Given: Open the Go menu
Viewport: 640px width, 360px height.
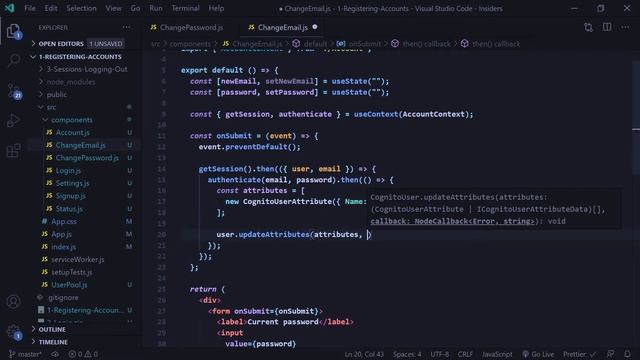Looking at the screenshot, I should (135, 8).
